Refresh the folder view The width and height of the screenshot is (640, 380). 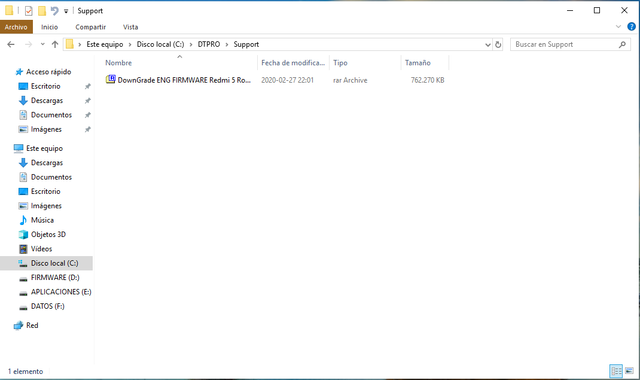(x=498, y=44)
